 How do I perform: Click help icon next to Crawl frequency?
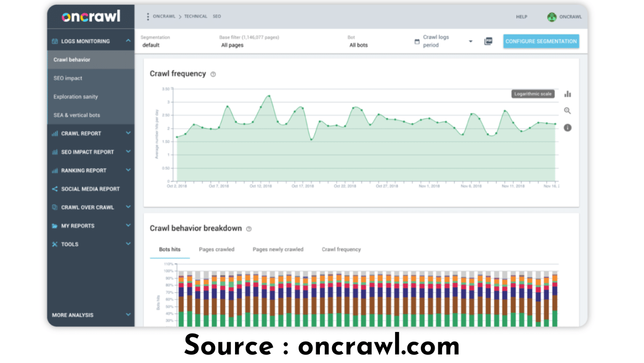tap(213, 74)
